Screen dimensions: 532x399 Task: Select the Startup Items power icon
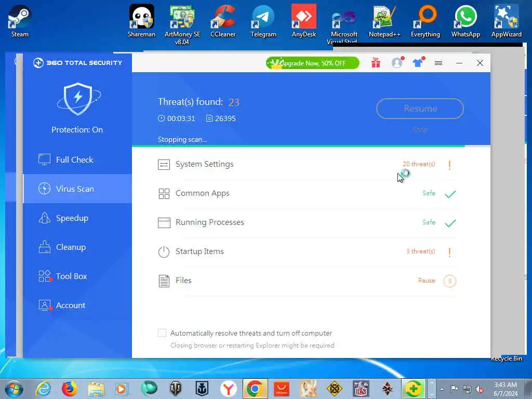tap(164, 252)
